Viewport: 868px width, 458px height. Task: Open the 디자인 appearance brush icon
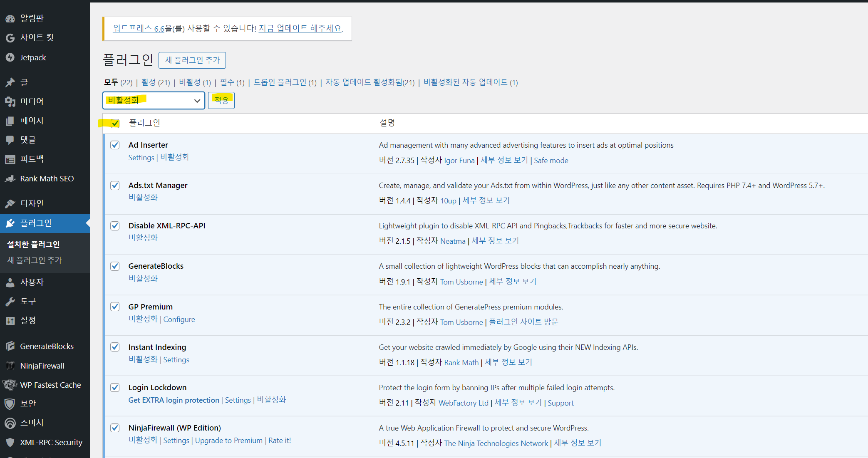click(x=10, y=203)
